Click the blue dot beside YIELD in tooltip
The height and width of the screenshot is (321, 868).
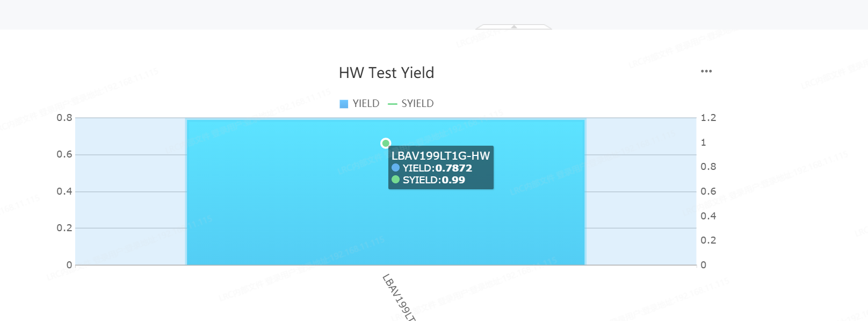(x=396, y=168)
